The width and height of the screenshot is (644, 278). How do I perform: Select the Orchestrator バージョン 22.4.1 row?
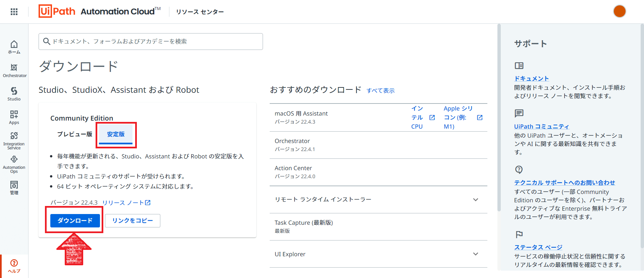pos(378,145)
